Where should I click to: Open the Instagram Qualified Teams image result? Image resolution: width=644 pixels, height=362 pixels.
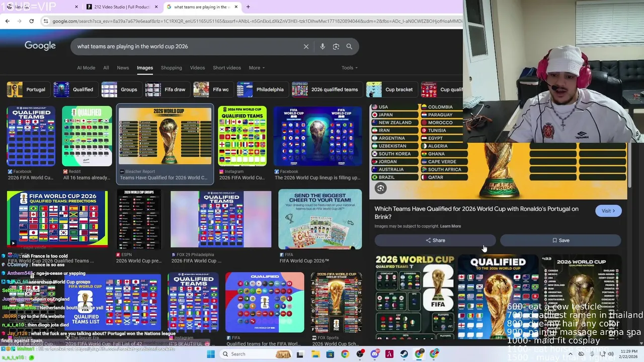[242, 143]
